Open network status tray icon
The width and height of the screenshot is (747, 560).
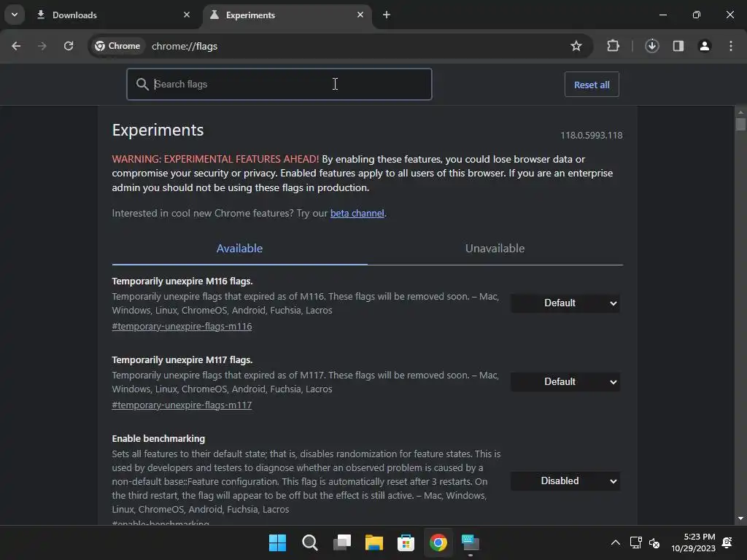point(635,542)
